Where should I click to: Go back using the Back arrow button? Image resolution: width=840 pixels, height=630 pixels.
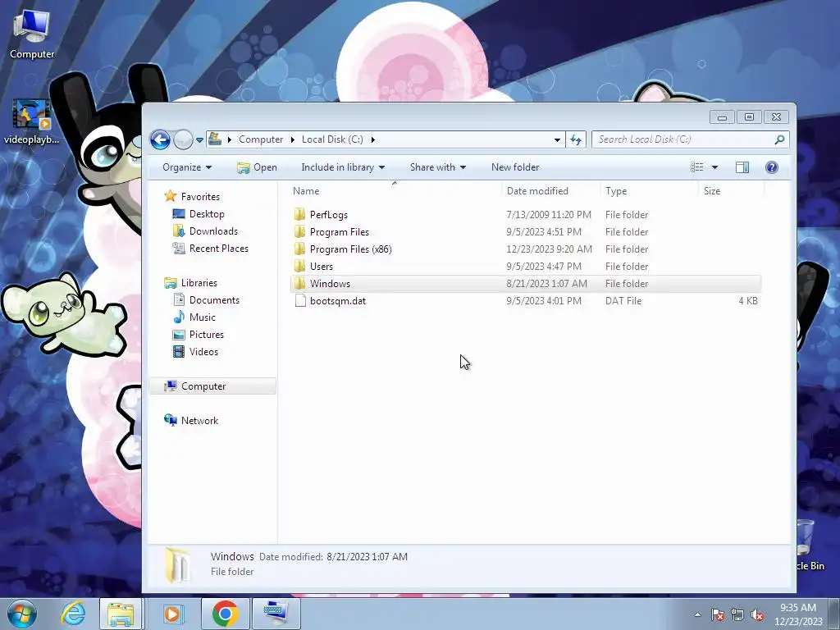pyautogui.click(x=160, y=139)
